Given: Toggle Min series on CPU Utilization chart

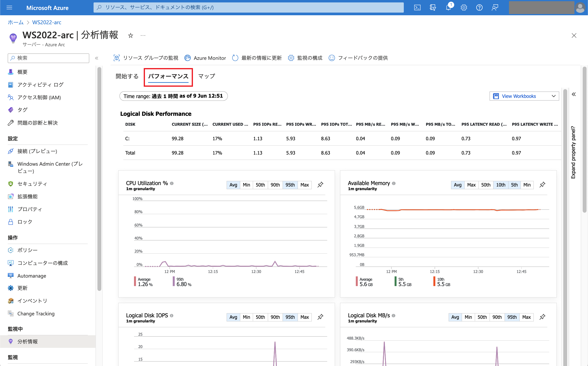Looking at the screenshot, I should [246, 185].
